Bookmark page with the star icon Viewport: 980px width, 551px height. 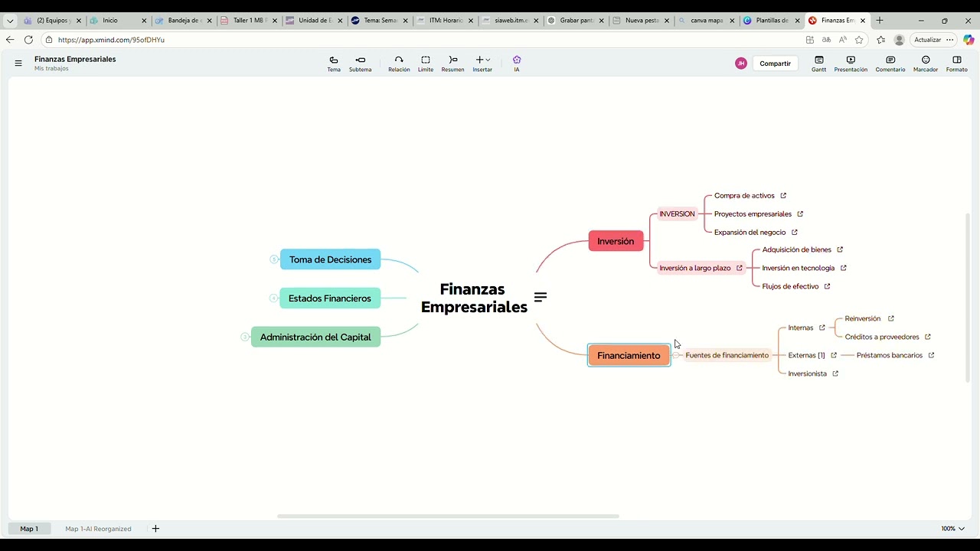click(x=859, y=40)
